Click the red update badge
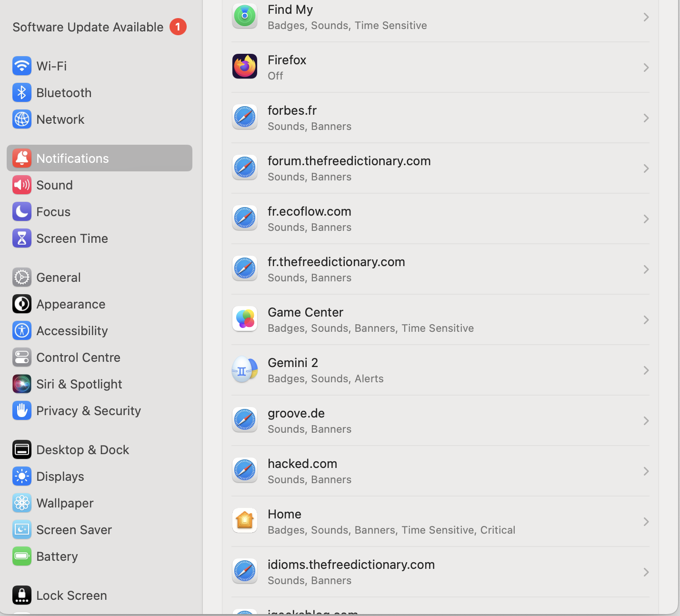680x616 pixels. click(x=178, y=27)
